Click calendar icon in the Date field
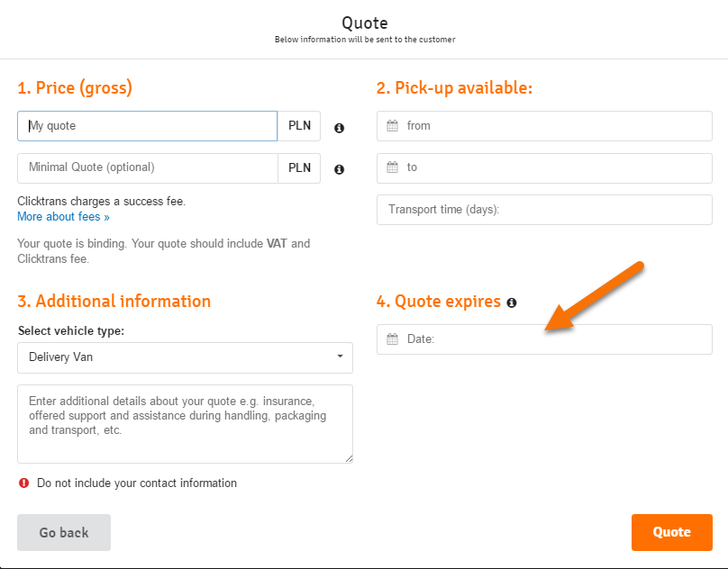 coord(392,339)
